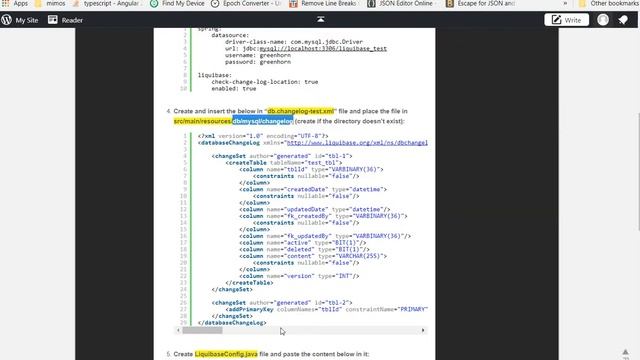
Task: Open the mimos bookmarks folder
Action: click(50, 3)
